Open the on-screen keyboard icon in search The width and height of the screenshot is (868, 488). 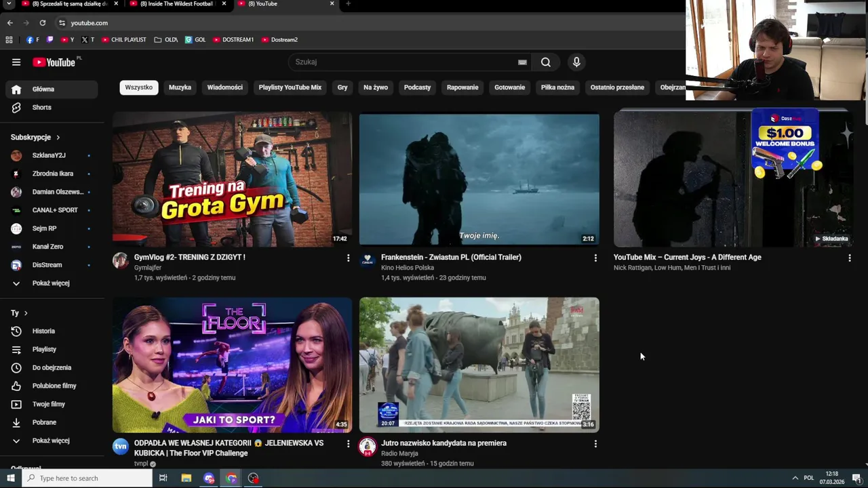(522, 62)
